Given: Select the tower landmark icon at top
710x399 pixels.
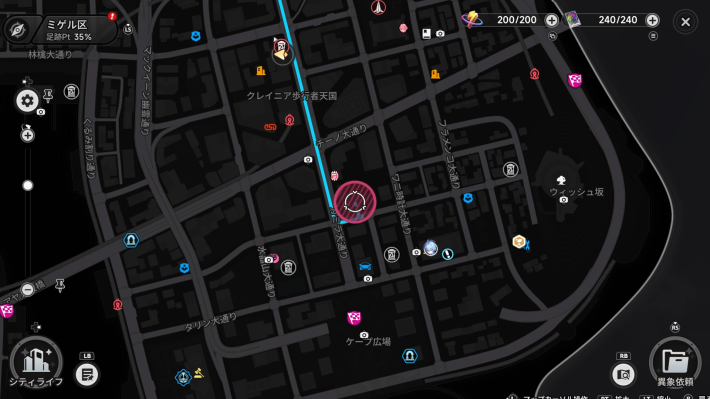Looking at the screenshot, I should tap(378, 7).
